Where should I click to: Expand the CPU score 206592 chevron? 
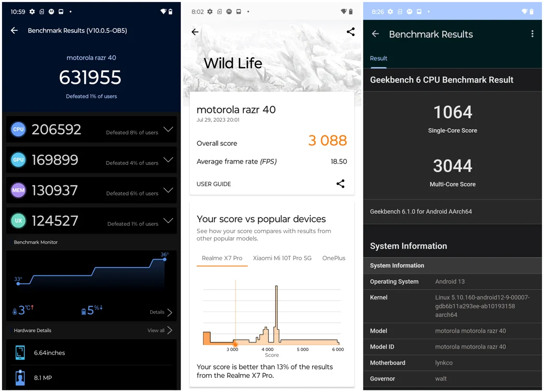click(x=168, y=129)
